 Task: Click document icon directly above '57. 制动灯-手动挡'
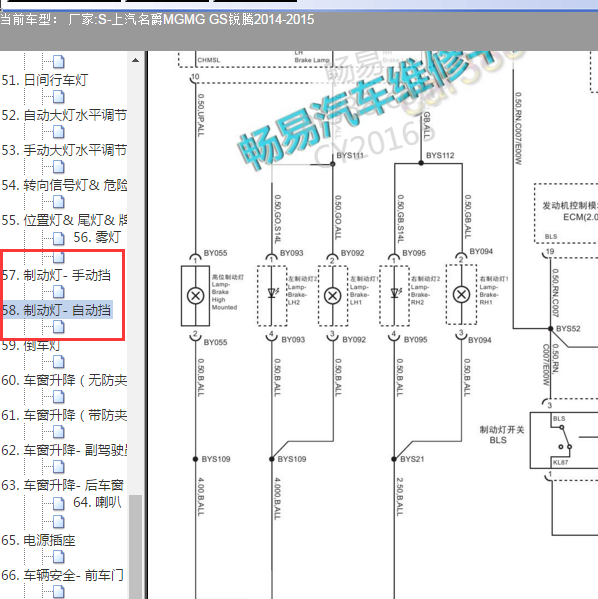coord(58,257)
